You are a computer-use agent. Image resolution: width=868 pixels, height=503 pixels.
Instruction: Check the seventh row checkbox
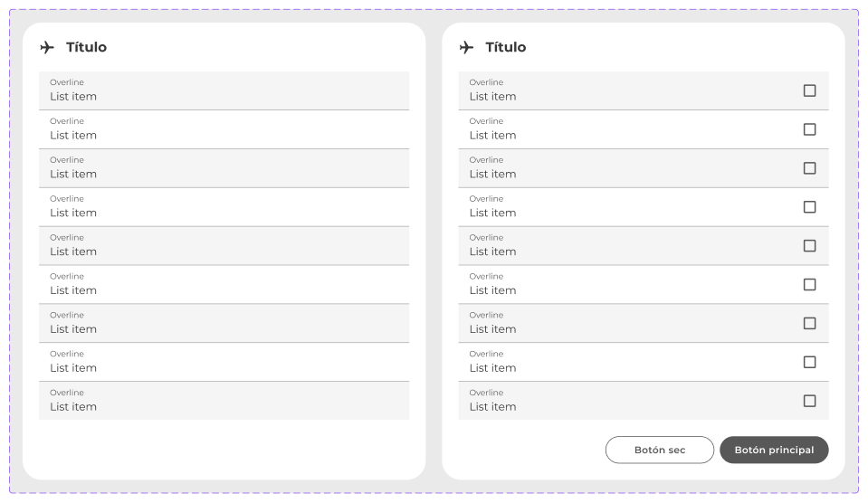coord(809,324)
